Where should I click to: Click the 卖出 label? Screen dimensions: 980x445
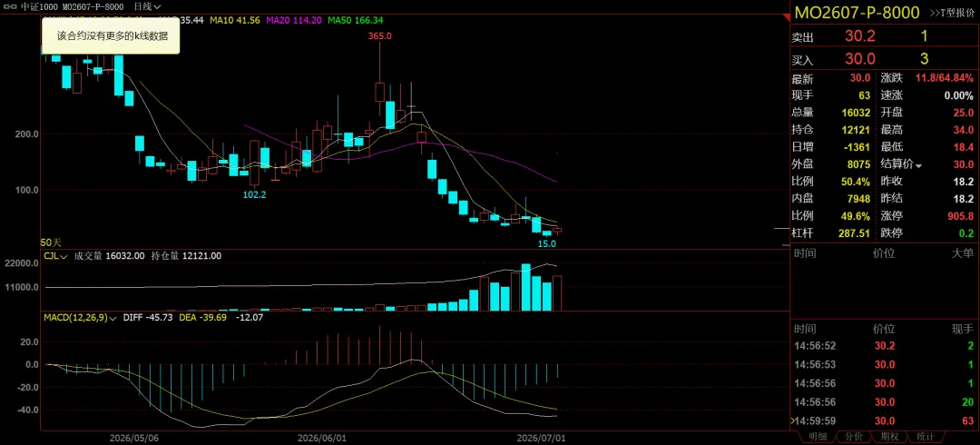[803, 37]
